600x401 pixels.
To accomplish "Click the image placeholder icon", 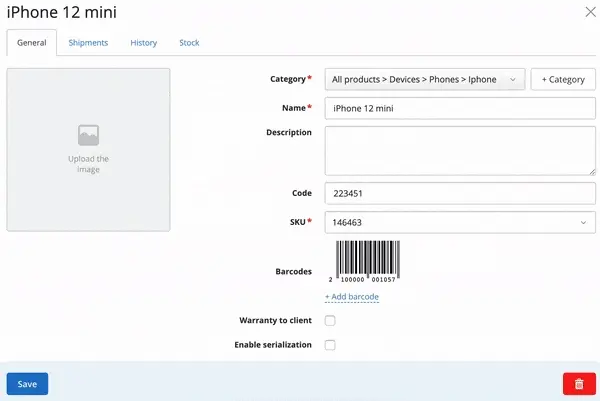I will coord(88,135).
